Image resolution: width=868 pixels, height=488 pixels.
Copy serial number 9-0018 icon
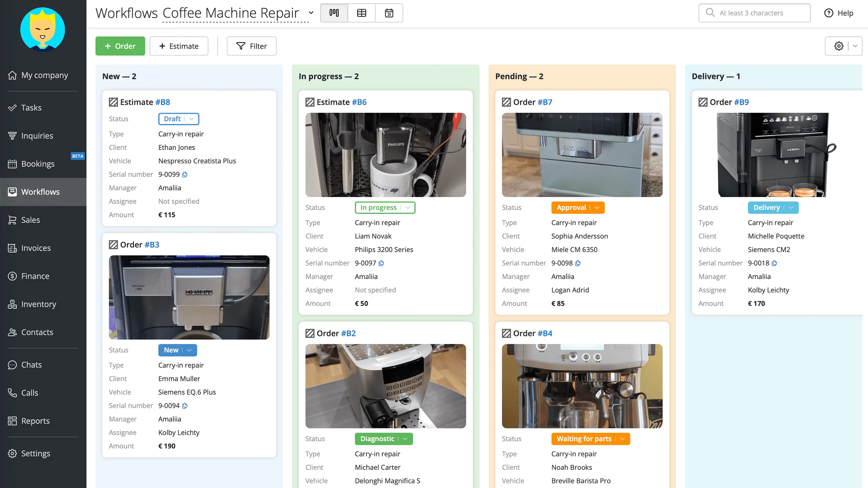point(774,263)
